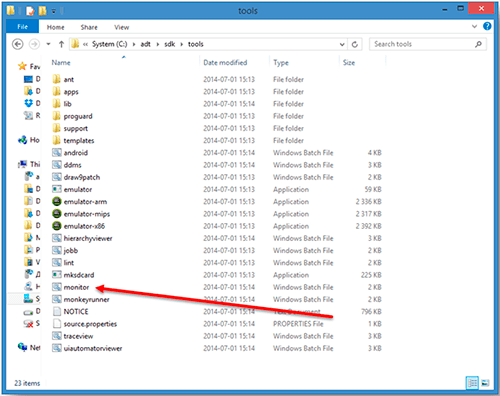Switch to details view icon in status bar
Viewport: 500px width, 396px height.
pyautogui.click(x=472, y=383)
